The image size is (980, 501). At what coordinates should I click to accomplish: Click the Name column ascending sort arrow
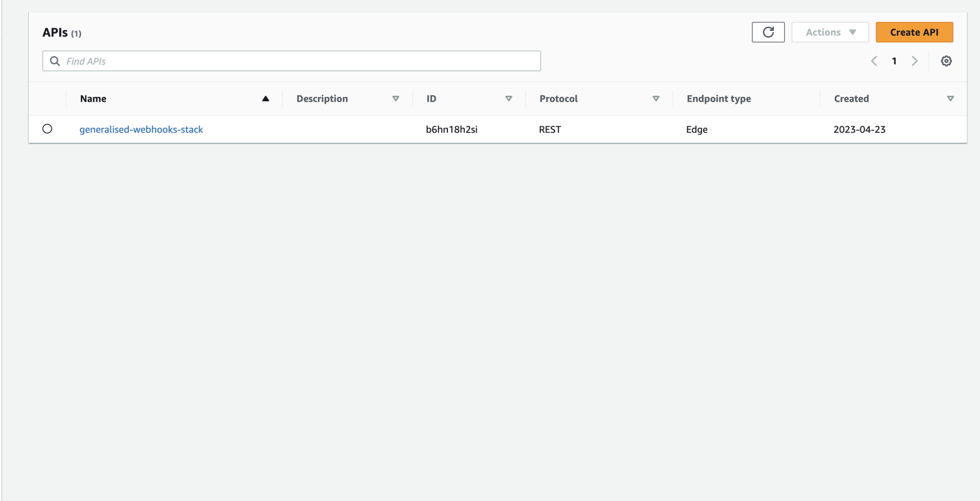(266, 99)
